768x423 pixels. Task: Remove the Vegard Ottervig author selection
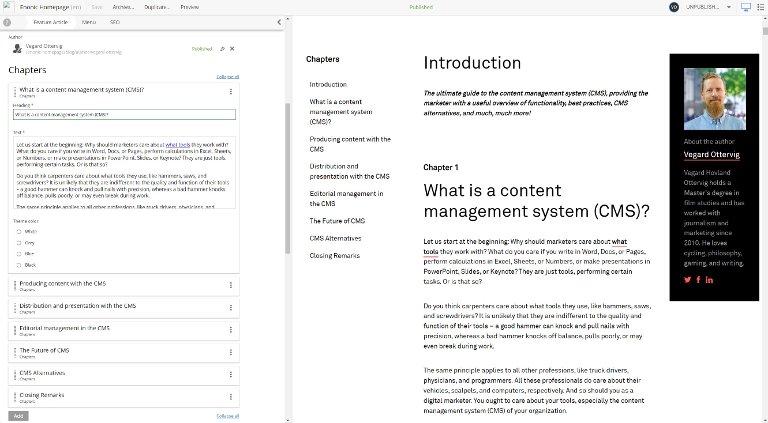[x=232, y=49]
